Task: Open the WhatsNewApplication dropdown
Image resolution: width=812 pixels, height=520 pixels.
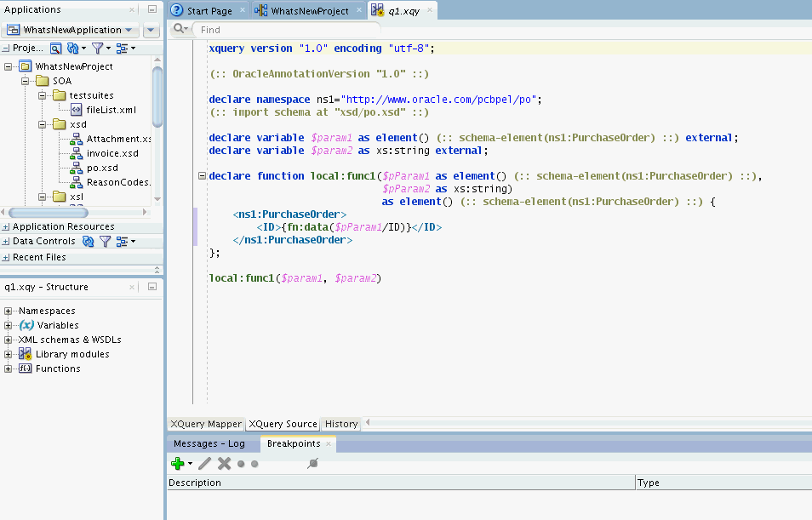Action: tap(71, 30)
